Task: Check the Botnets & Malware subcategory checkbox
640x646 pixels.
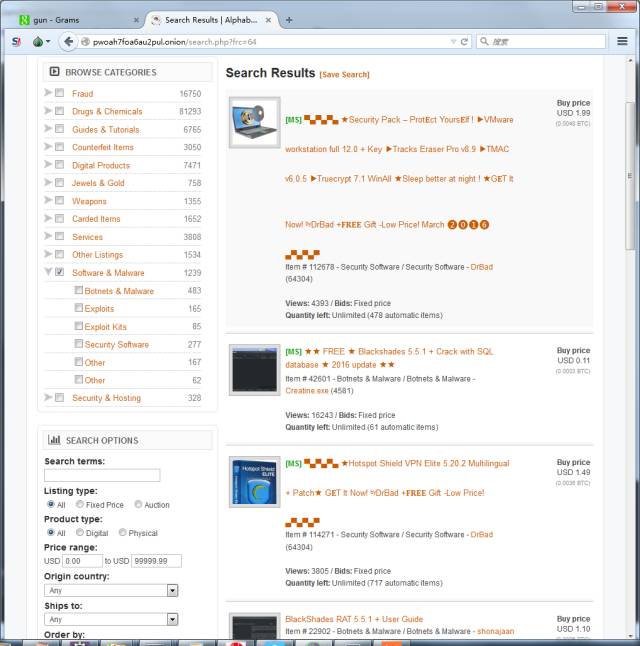Action: coord(79,290)
